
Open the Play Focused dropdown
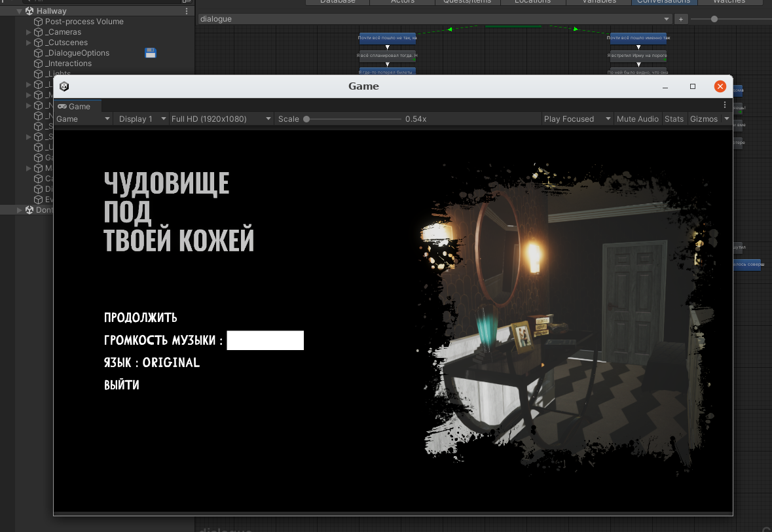[577, 119]
